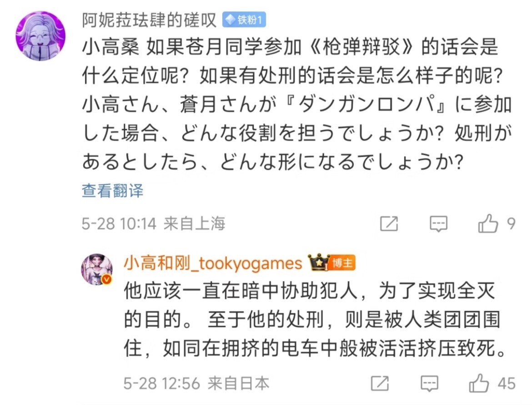532x405 pixels.
Task: Click timestamp 5-28 12:56 来自日本
Action: coord(196,384)
